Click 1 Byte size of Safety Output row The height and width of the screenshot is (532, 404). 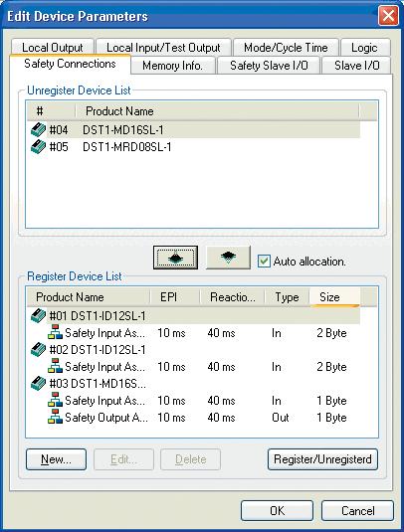click(x=331, y=418)
